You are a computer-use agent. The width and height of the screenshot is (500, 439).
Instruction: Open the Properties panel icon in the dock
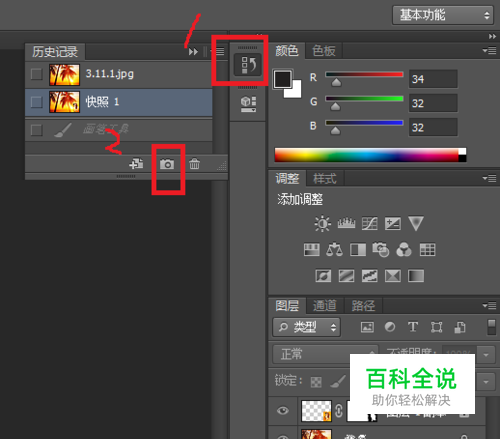coord(248,104)
